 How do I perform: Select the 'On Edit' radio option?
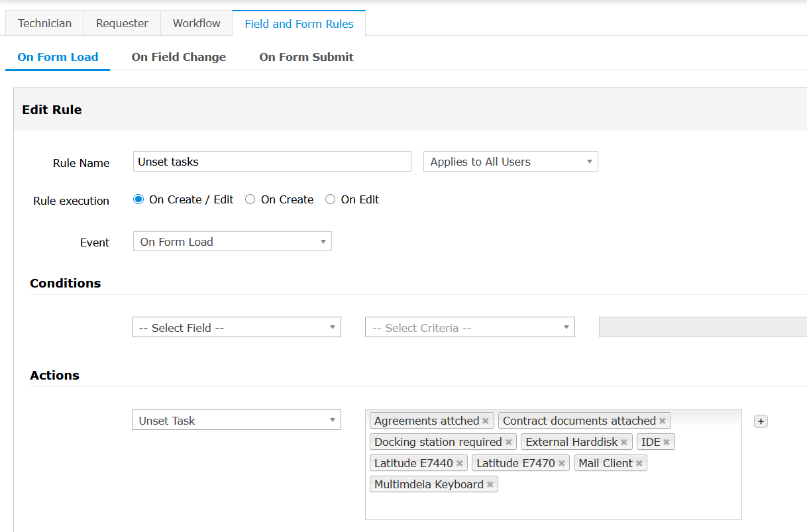point(330,199)
